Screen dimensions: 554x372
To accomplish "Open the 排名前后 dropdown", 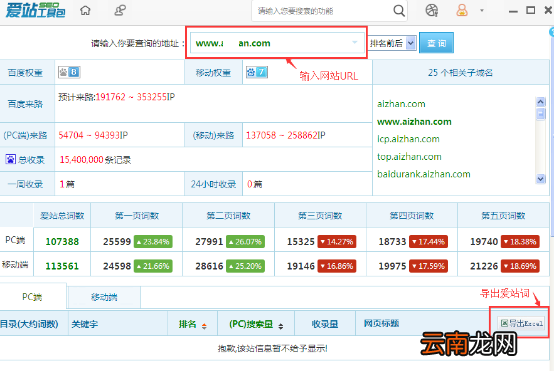I will 392,43.
